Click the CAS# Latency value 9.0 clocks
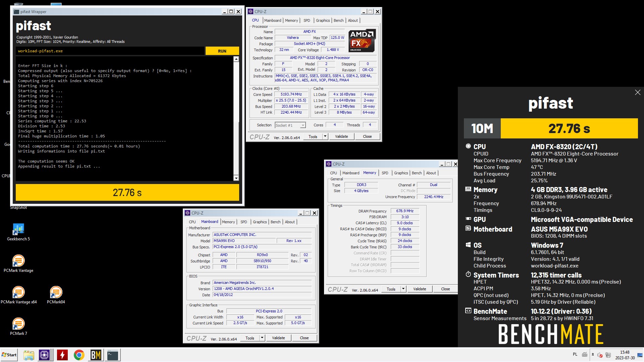The image size is (644, 362). tap(405, 223)
